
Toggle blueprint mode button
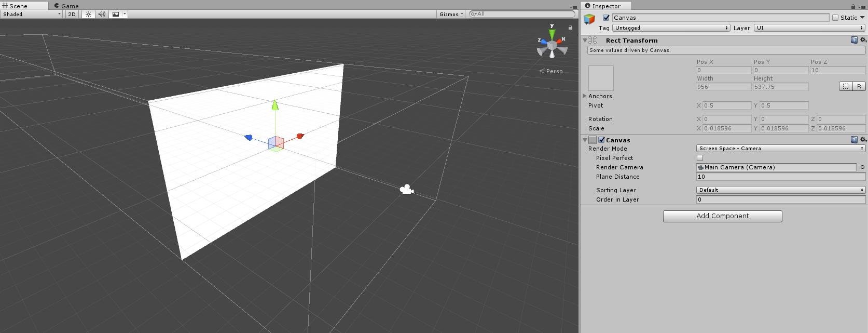(x=846, y=86)
